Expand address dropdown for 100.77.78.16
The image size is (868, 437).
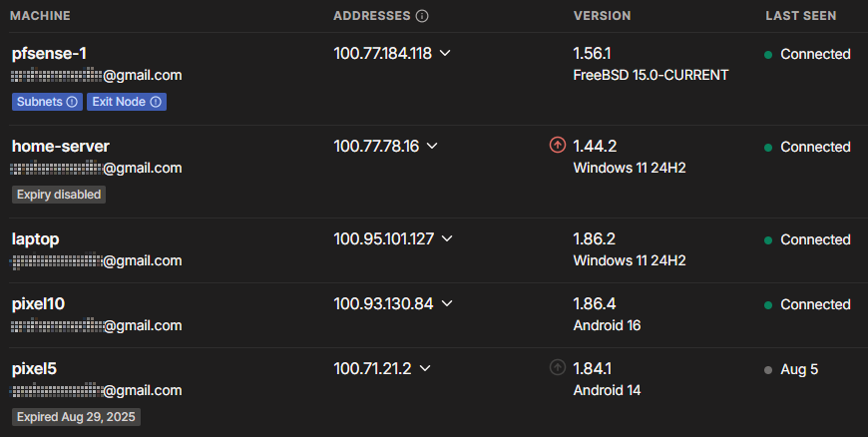(432, 146)
